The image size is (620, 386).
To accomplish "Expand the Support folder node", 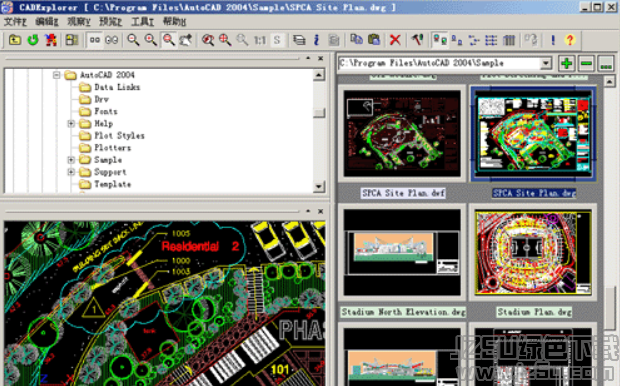I will pyautogui.click(x=71, y=172).
